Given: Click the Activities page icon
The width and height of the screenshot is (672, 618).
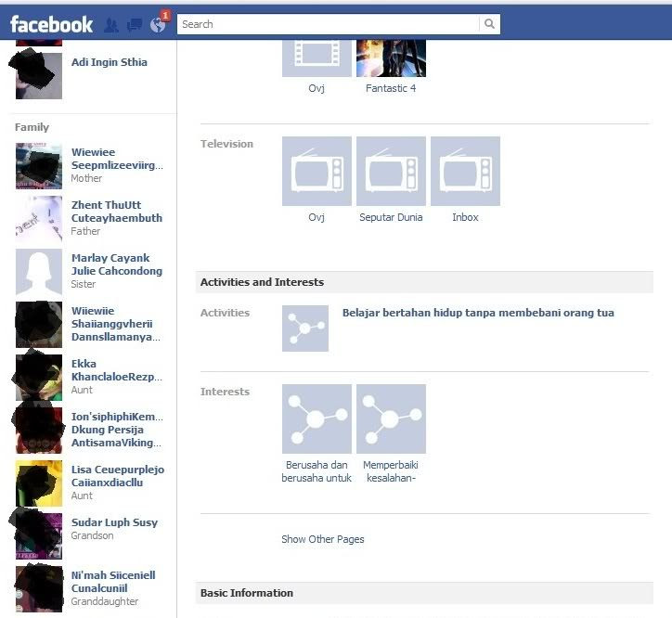Looking at the screenshot, I should click(305, 328).
